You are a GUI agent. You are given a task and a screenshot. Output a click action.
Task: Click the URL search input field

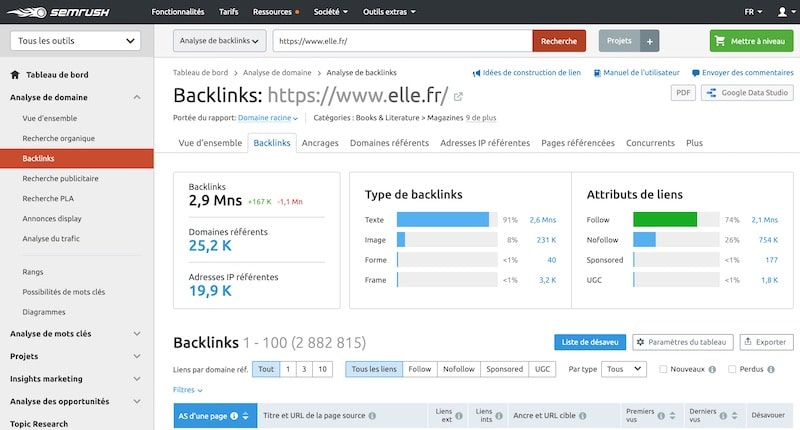coord(403,41)
